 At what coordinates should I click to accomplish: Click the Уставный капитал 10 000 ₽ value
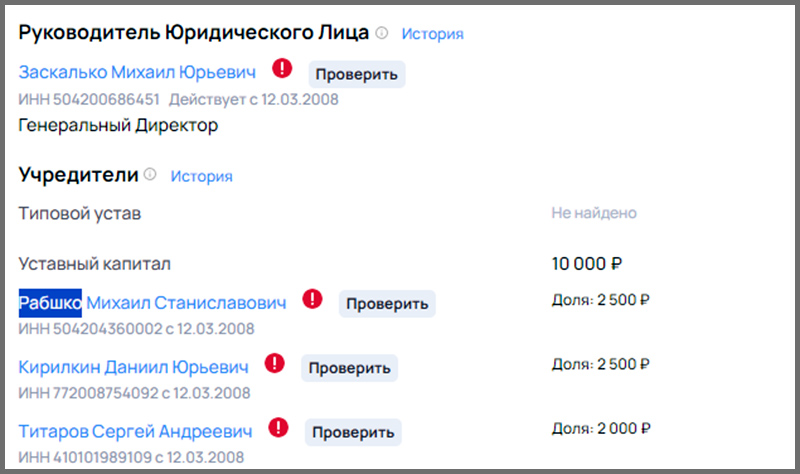[587, 264]
